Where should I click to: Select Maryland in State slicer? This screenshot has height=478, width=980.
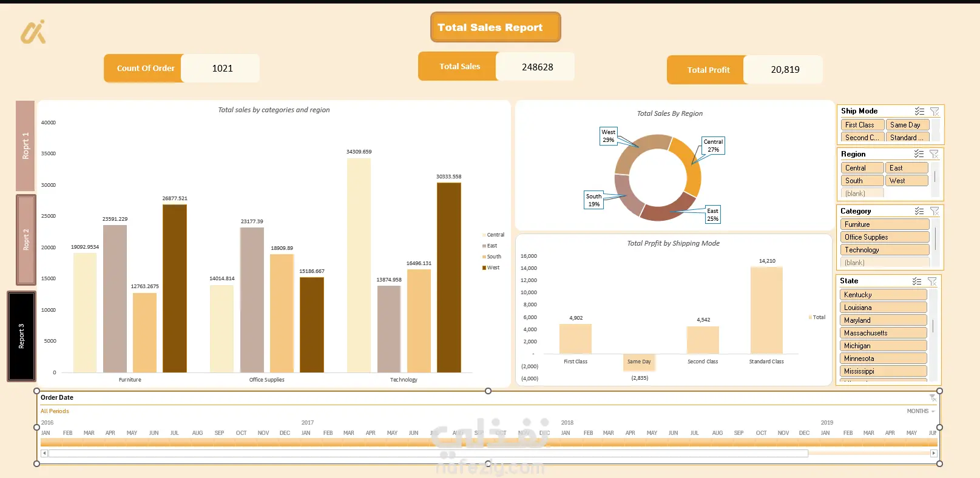pyautogui.click(x=884, y=320)
